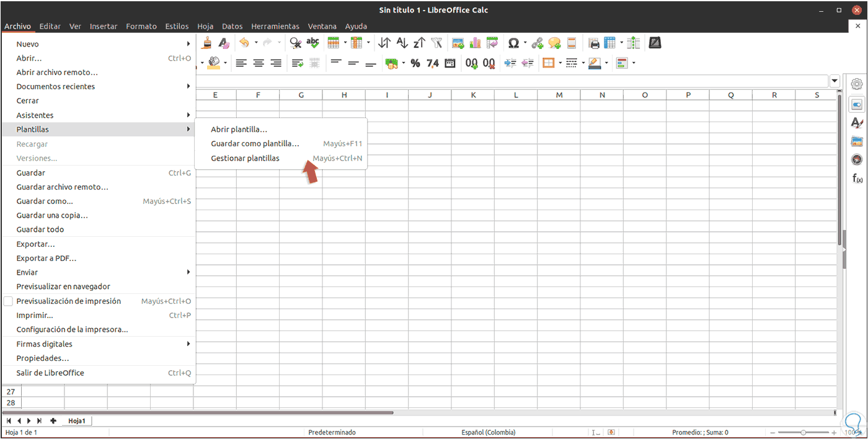Decrease indent icon

(528, 63)
